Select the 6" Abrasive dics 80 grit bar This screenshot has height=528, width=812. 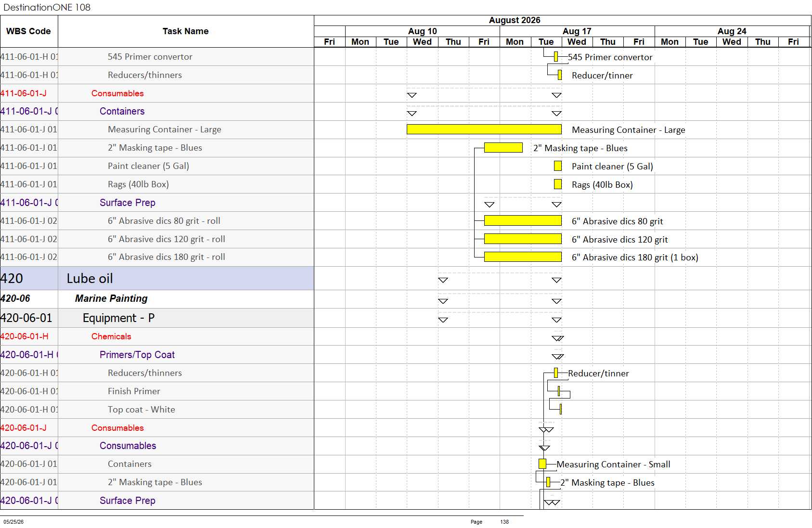(x=523, y=221)
